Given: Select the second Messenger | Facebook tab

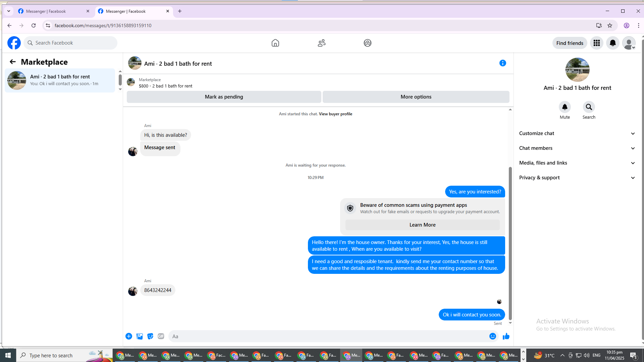Looking at the screenshot, I should coord(133,11).
